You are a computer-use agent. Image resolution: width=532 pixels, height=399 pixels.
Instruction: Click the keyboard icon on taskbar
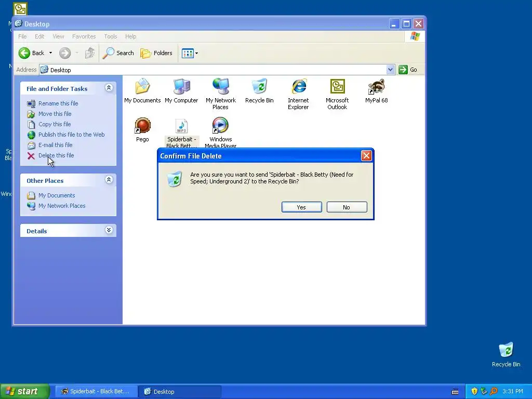455,392
